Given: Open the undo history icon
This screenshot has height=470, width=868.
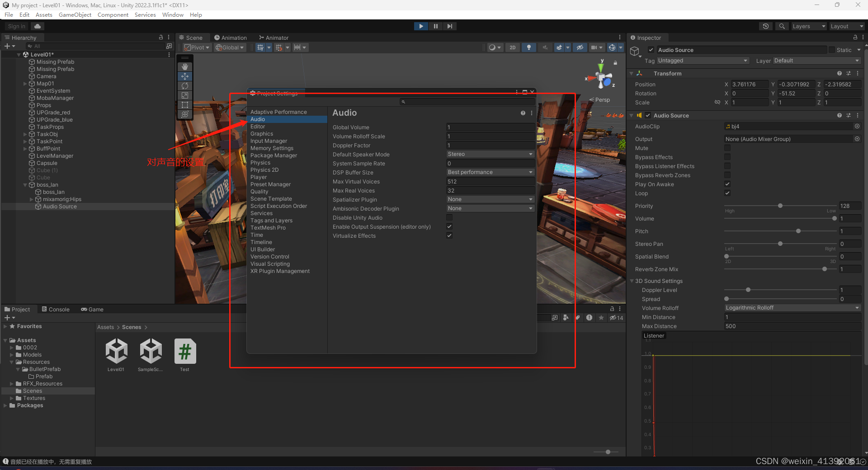Looking at the screenshot, I should [x=765, y=26].
